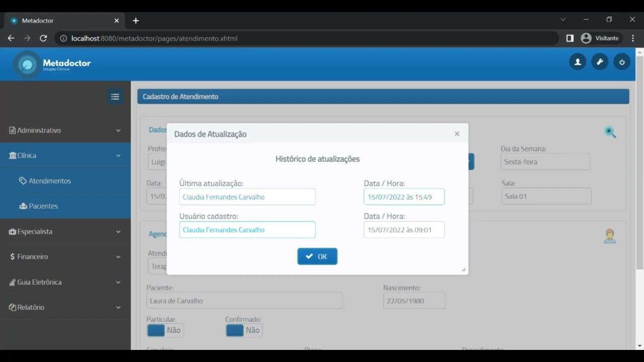Click the address bar URL
Image resolution: width=644 pixels, height=362 pixels.
pyautogui.click(x=154, y=38)
